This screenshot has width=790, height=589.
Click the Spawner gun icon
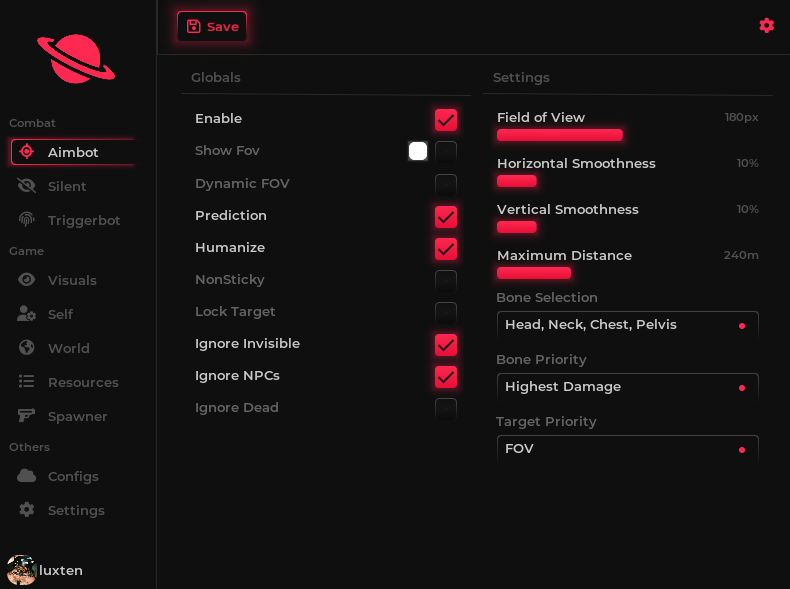pos(26,416)
